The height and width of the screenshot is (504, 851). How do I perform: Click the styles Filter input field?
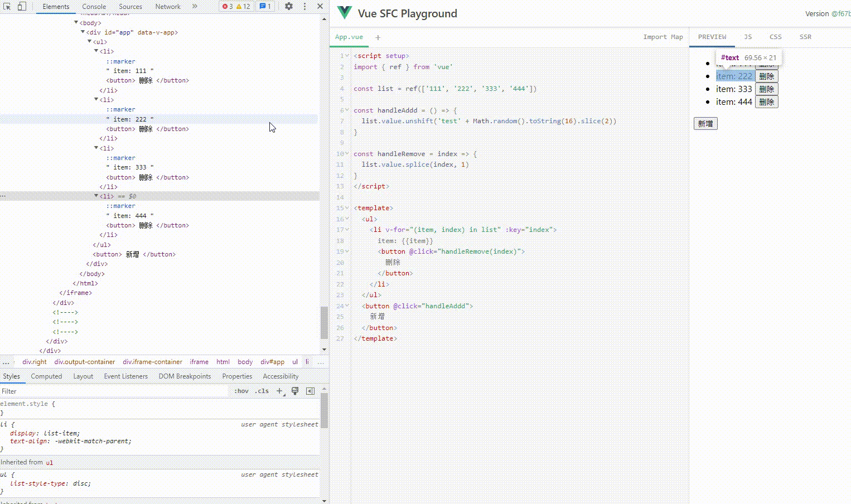114,391
